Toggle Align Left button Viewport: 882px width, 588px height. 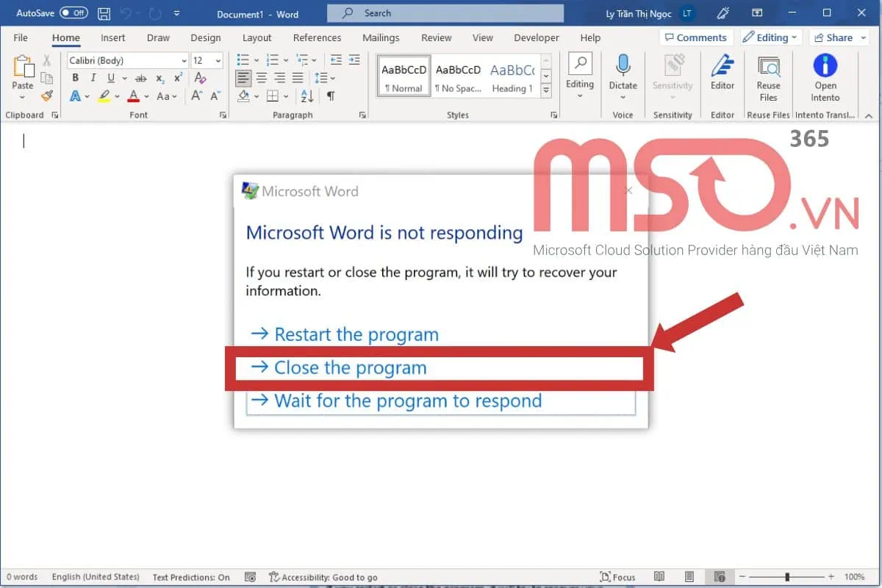coord(243,78)
